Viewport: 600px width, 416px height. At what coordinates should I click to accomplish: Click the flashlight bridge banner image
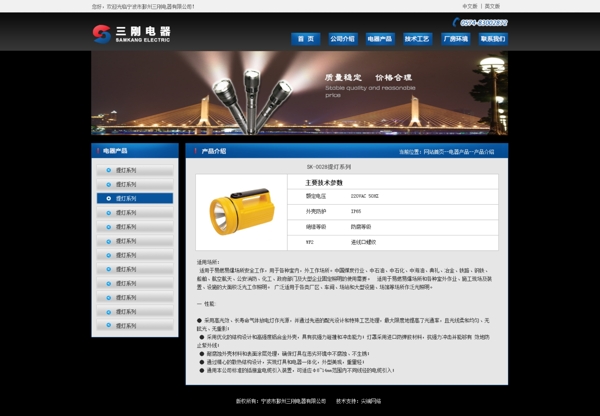coord(300,93)
